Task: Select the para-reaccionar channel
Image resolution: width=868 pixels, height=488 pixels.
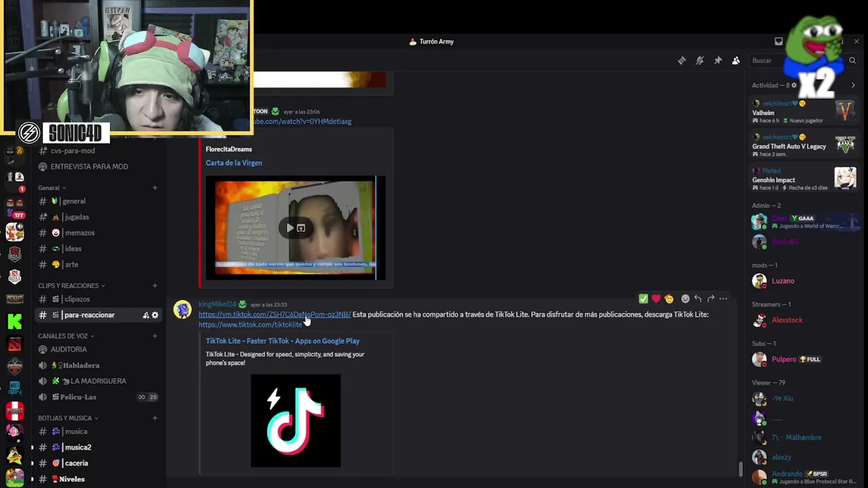Action: [97, 315]
